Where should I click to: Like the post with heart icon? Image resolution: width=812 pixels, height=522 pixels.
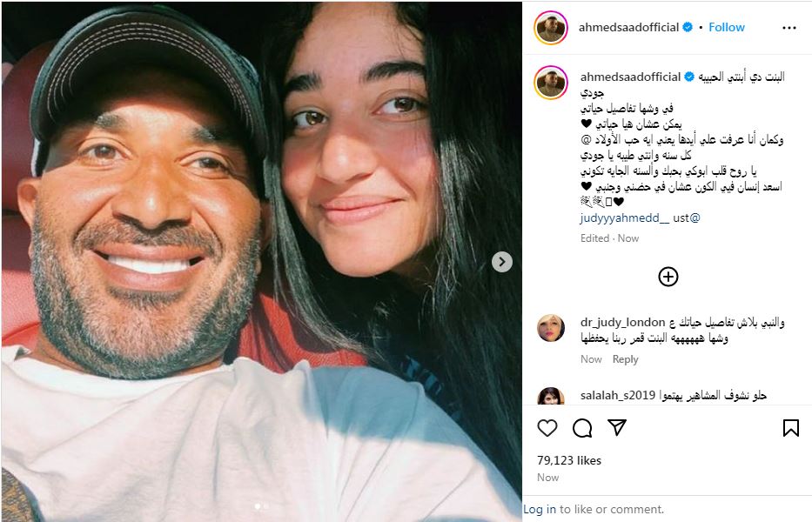tap(547, 428)
